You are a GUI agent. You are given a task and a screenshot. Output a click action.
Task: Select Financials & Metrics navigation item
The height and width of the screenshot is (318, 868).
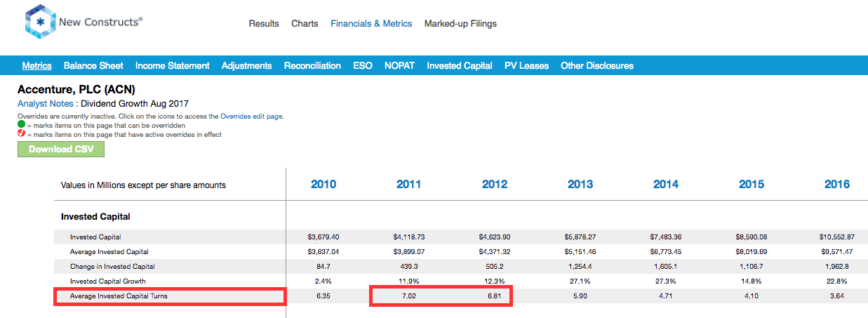371,24
